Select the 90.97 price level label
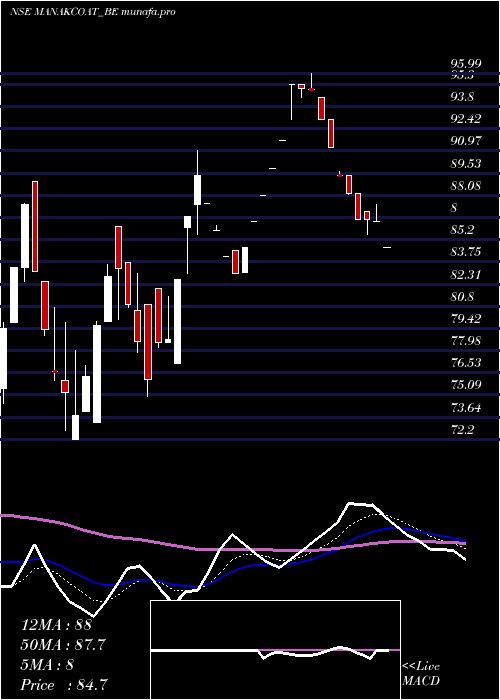The image size is (500, 700). click(x=467, y=141)
